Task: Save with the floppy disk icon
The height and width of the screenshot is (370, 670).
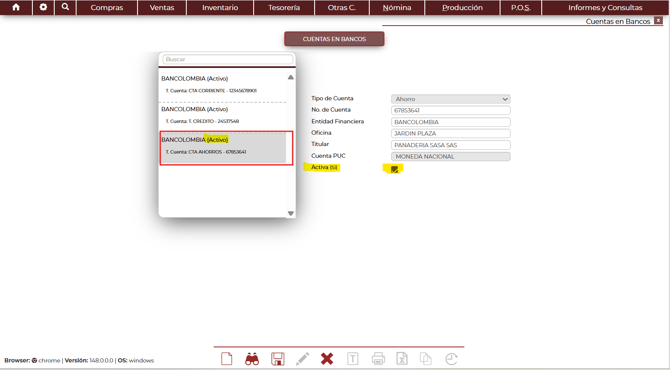Action: [x=278, y=358]
